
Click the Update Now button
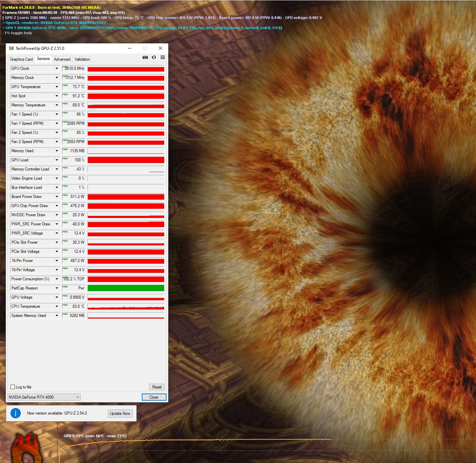tap(120, 414)
